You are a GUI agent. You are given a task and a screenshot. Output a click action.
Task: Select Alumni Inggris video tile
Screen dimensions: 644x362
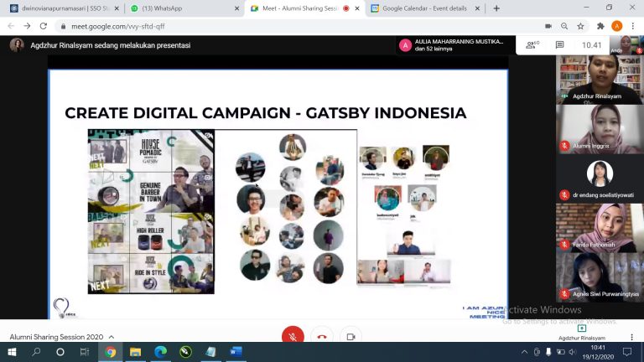600,129
